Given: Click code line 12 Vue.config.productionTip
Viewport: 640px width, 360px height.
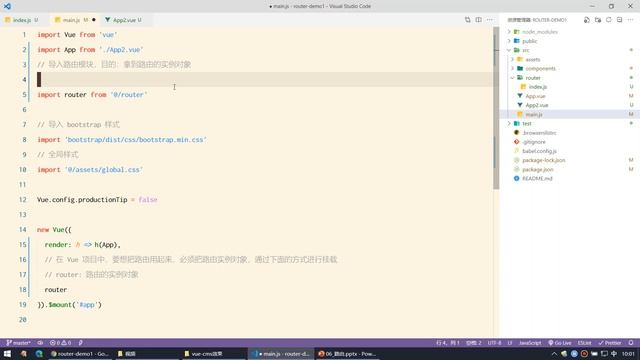Looking at the screenshot, I should point(97,200).
